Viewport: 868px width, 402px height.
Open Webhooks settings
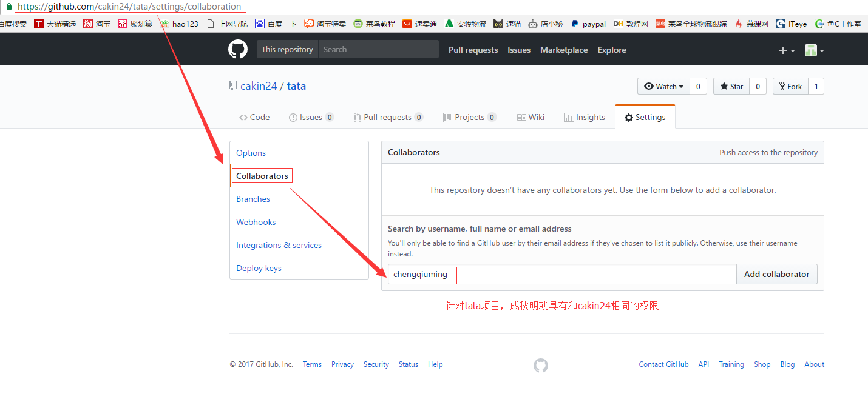pos(299,222)
